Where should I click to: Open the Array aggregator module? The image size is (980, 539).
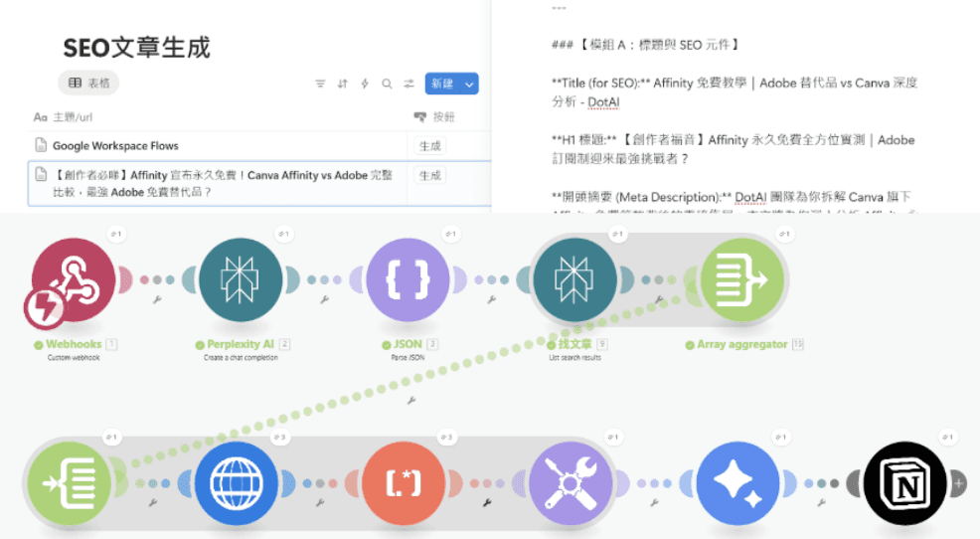click(x=741, y=279)
